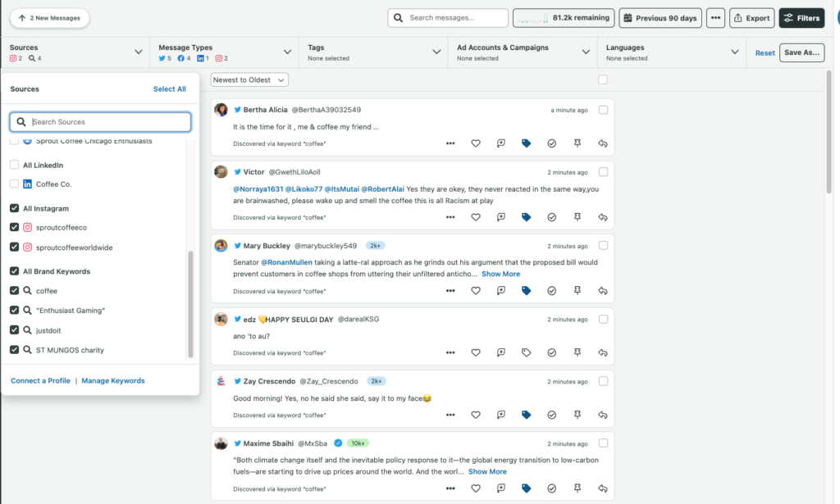Click the Reset filters link

[765, 53]
